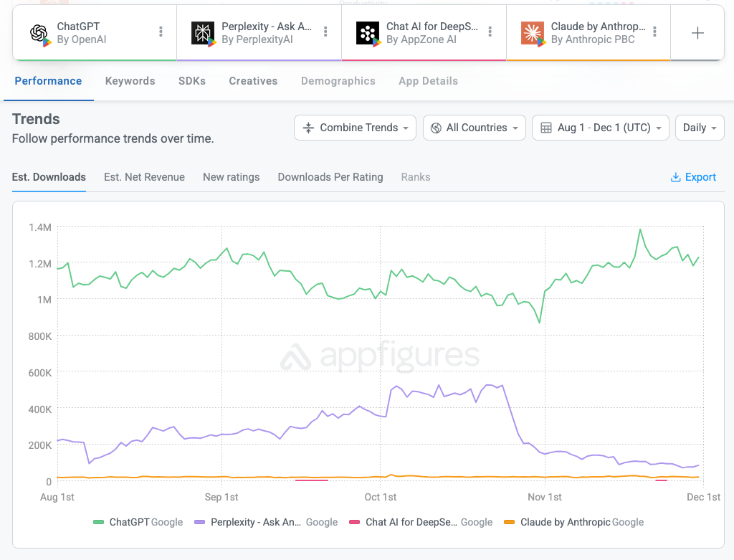Click the purple Perplexity legend swatch

(x=199, y=522)
